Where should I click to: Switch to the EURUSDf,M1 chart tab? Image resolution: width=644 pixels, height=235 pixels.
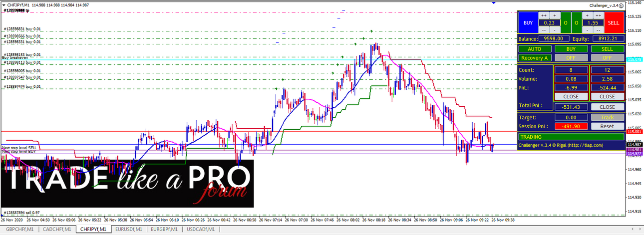click(x=129, y=230)
